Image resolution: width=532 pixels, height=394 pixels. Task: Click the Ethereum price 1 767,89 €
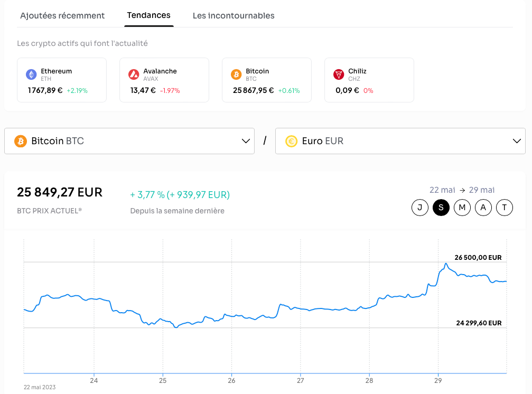click(45, 90)
